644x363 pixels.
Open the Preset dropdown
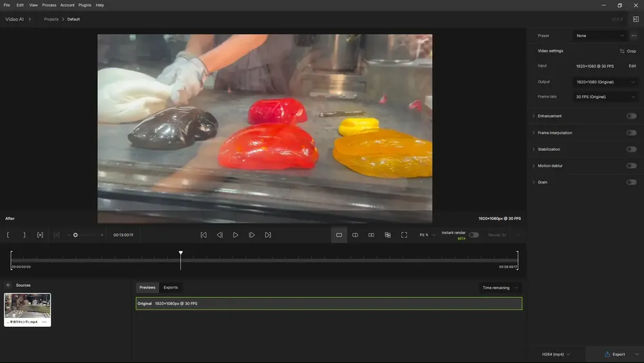pyautogui.click(x=600, y=36)
